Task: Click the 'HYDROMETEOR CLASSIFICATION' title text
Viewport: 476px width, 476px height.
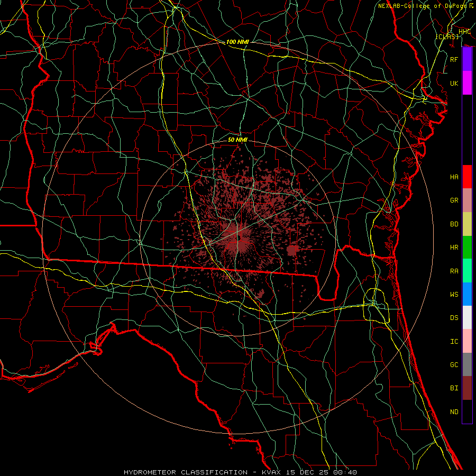Action: tap(186, 472)
